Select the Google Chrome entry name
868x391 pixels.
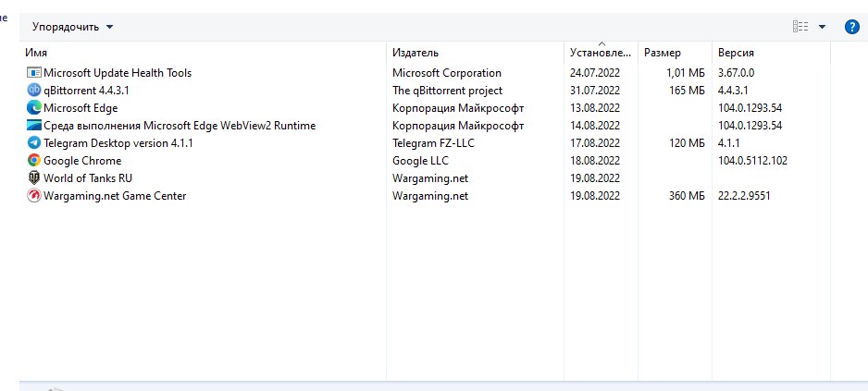(82, 160)
